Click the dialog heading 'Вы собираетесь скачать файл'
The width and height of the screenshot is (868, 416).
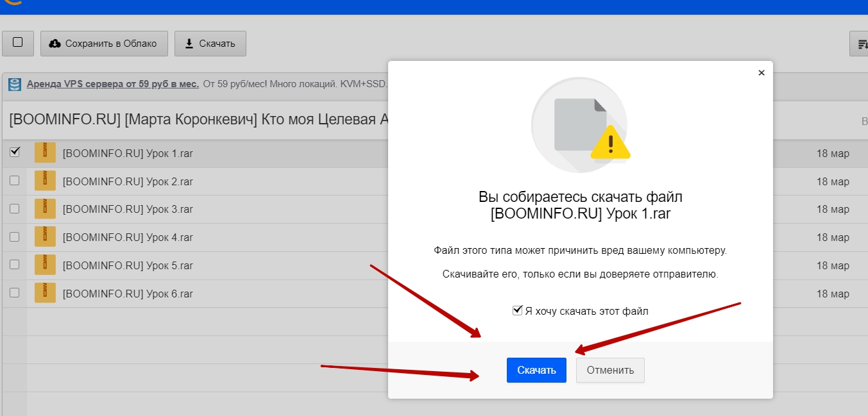[x=581, y=196]
